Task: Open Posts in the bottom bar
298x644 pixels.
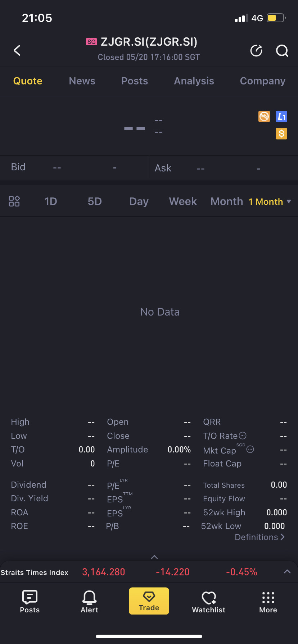Action: [x=30, y=602]
